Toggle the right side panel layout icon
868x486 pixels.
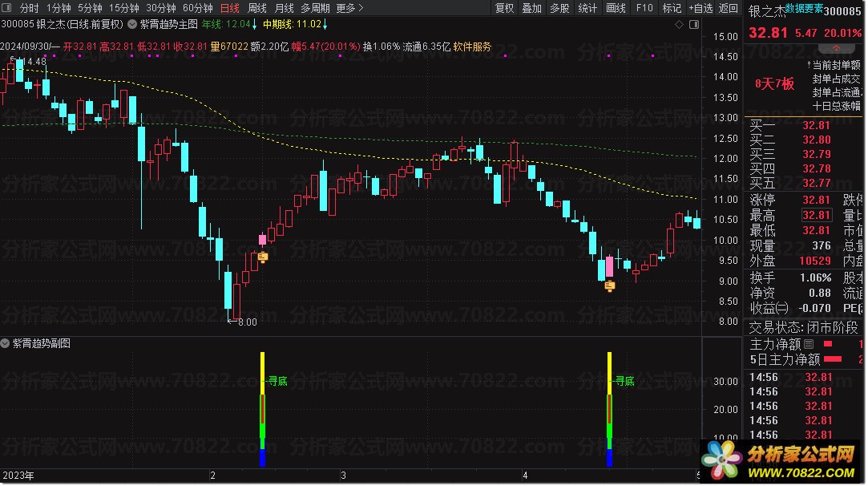click(x=694, y=24)
